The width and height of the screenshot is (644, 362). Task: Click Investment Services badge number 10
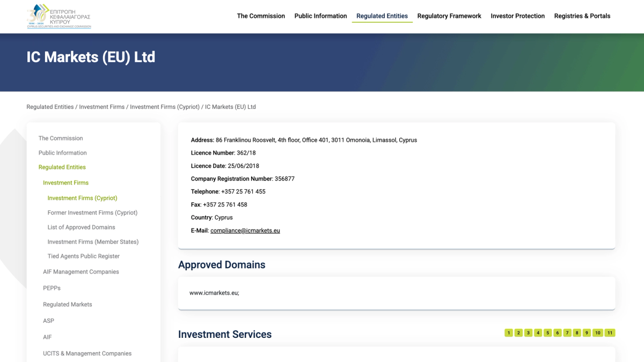[598, 333]
